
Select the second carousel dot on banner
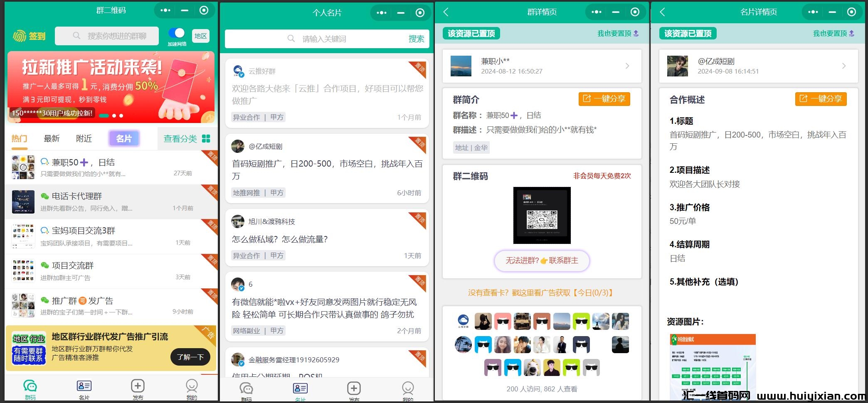point(114,115)
